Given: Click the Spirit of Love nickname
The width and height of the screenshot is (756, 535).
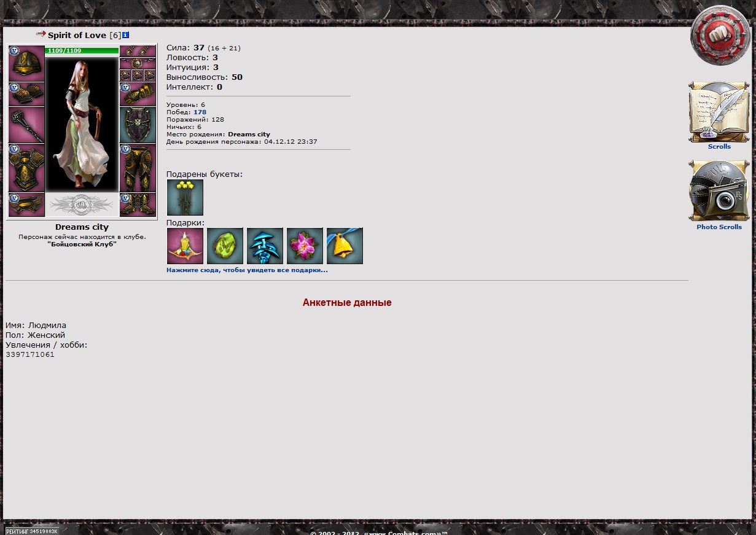Looking at the screenshot, I should [77, 35].
